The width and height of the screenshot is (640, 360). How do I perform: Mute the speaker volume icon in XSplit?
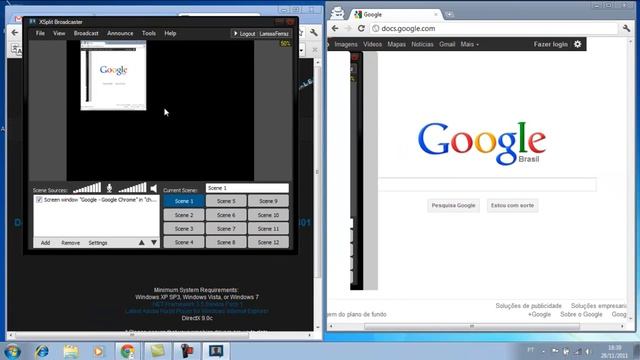[153, 188]
